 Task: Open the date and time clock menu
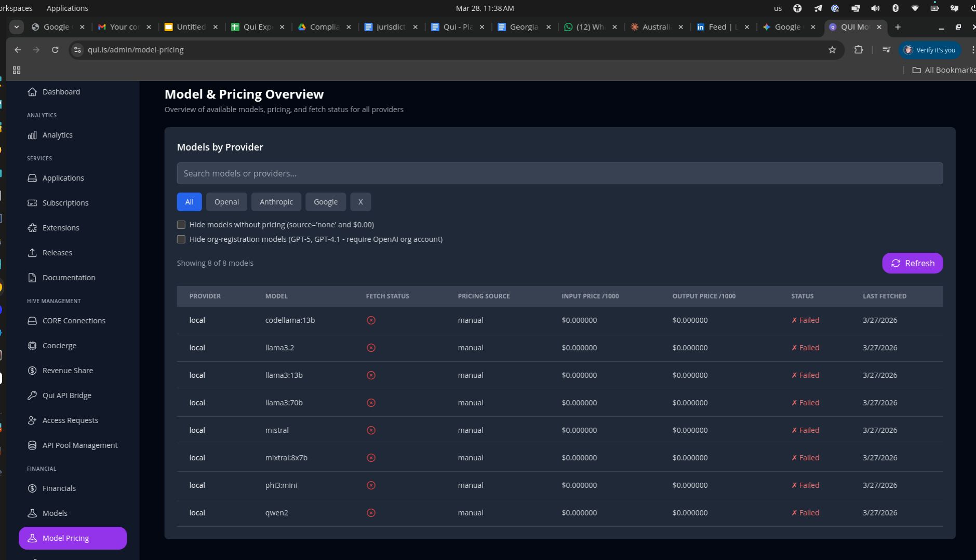485,8
